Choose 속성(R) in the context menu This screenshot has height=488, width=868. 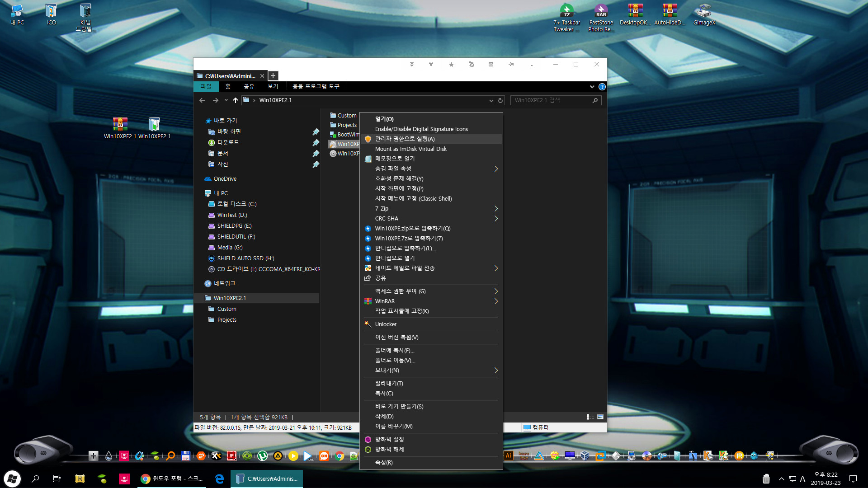(431, 463)
